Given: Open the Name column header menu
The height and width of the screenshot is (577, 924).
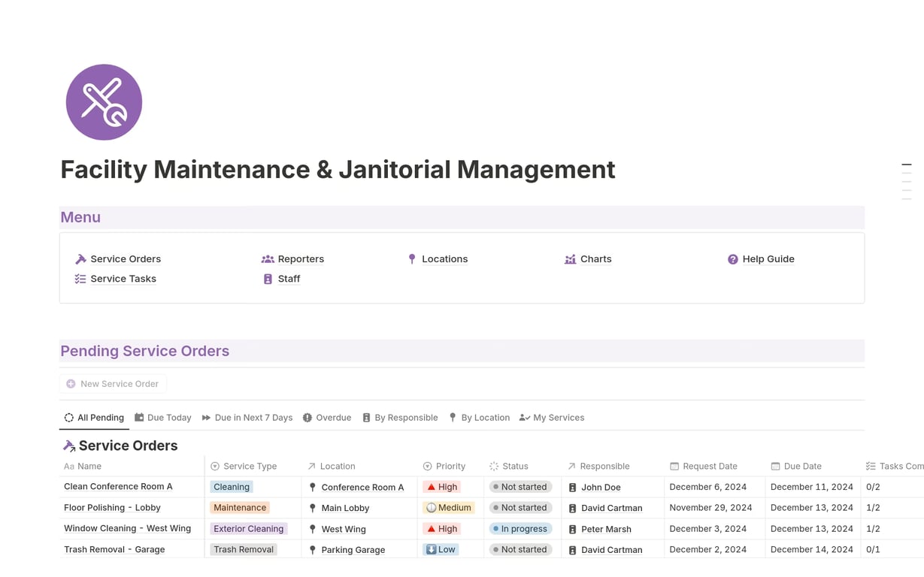Looking at the screenshot, I should tap(132, 467).
